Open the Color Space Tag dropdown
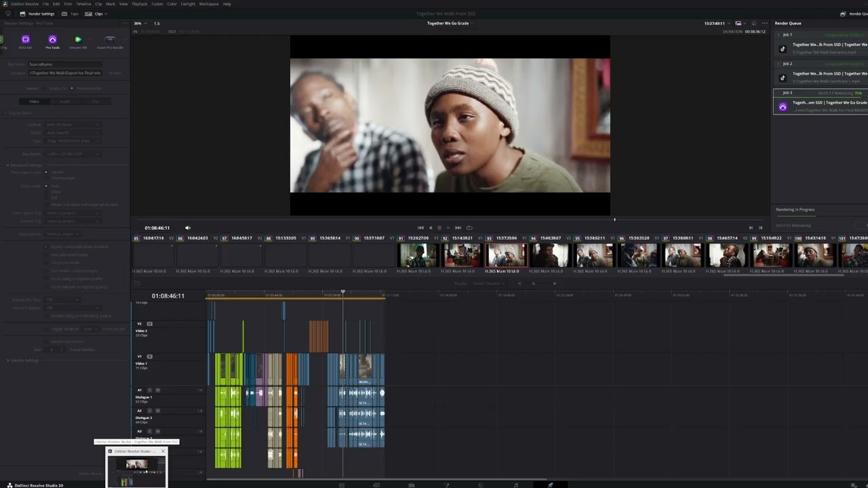 click(73, 213)
